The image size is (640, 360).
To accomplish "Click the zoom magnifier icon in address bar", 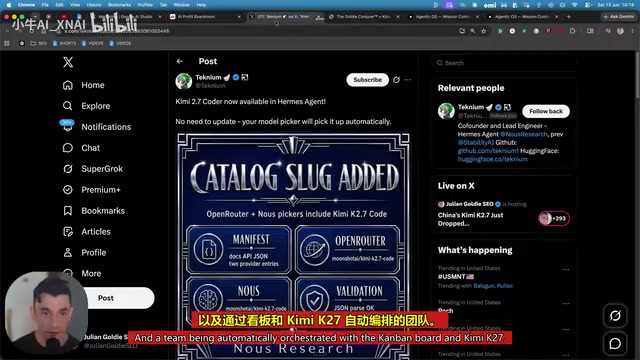I will [x=473, y=31].
